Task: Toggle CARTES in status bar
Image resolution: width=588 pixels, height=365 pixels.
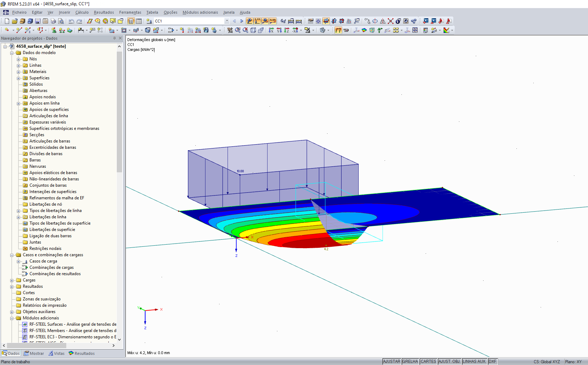Action: click(428, 361)
